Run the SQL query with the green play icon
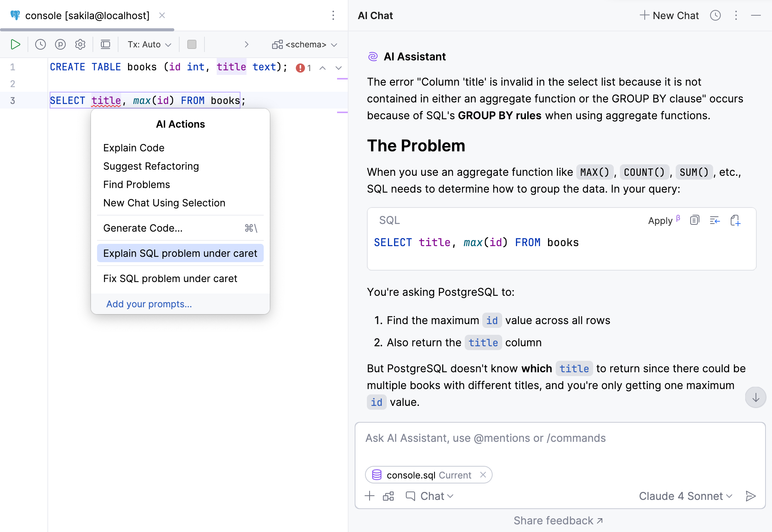 [15, 44]
